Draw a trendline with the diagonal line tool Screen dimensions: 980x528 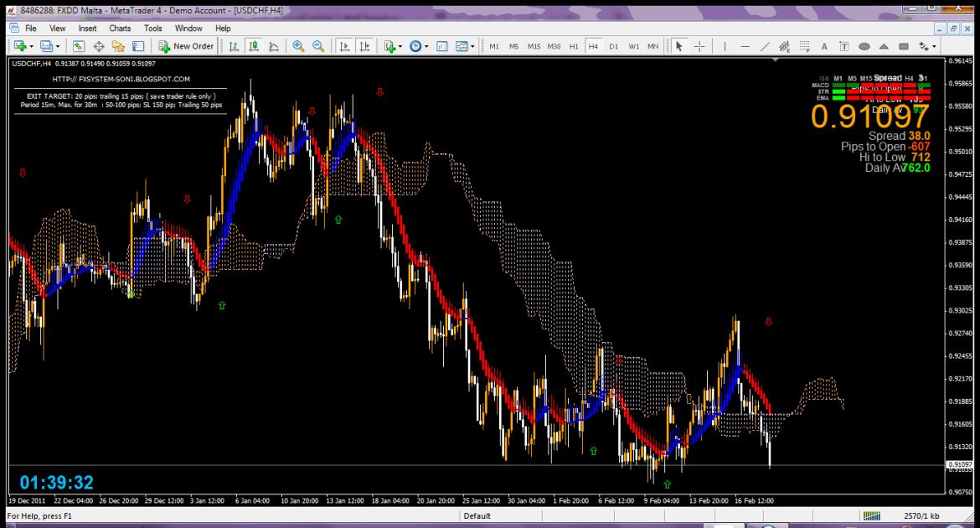[x=765, y=46]
